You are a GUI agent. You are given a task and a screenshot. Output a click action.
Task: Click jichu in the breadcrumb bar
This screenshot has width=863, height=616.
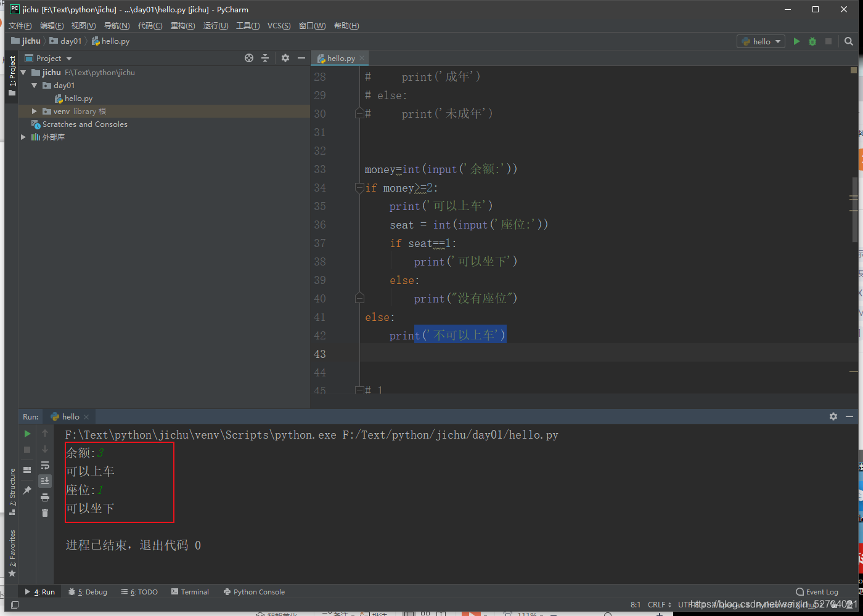click(26, 41)
